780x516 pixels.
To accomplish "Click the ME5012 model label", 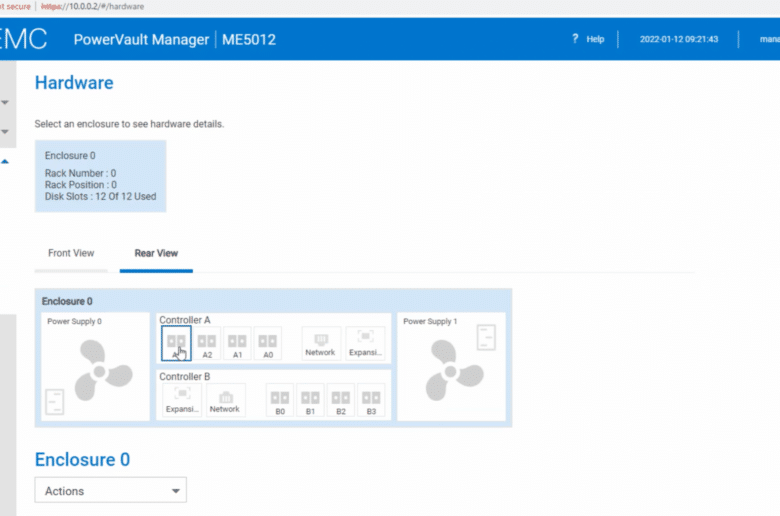I will click(249, 39).
